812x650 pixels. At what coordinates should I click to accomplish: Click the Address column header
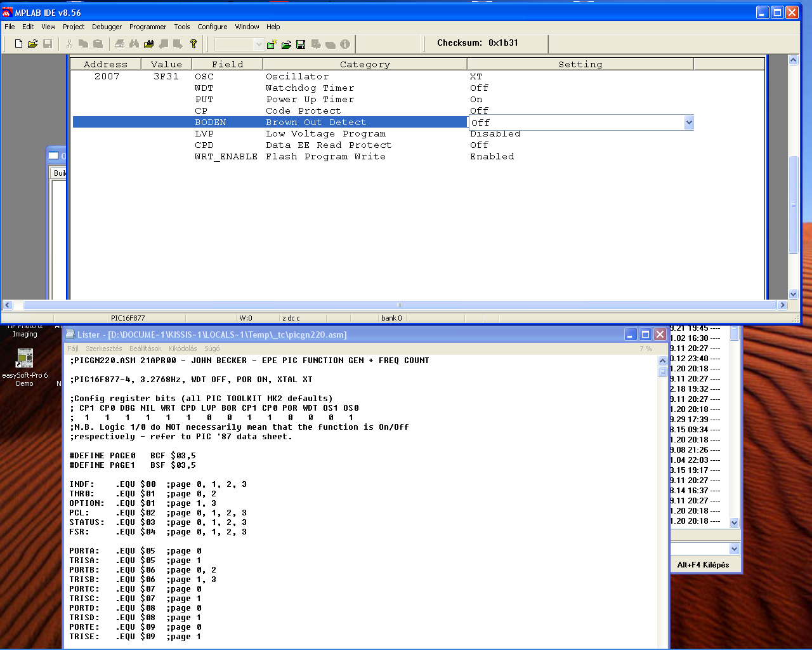(105, 64)
